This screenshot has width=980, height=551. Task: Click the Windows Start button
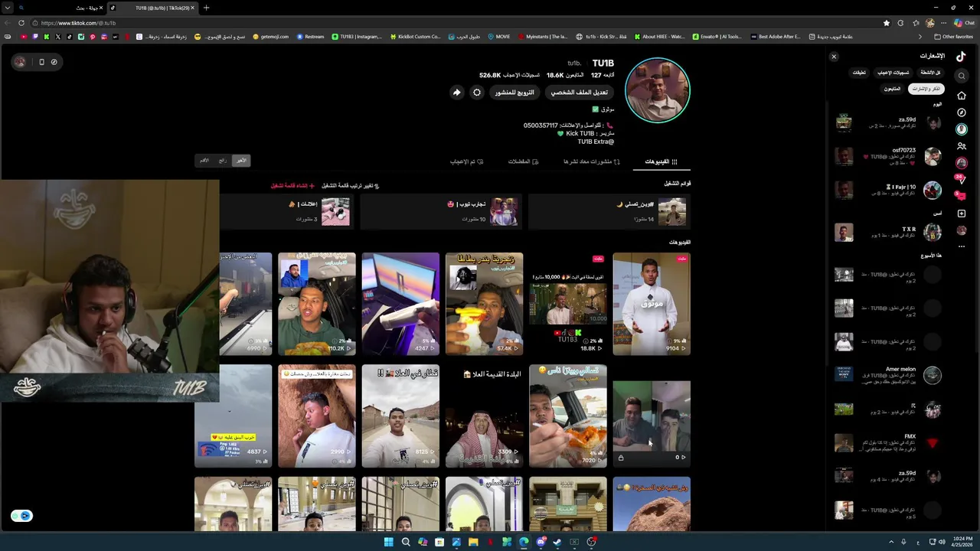[x=388, y=542]
